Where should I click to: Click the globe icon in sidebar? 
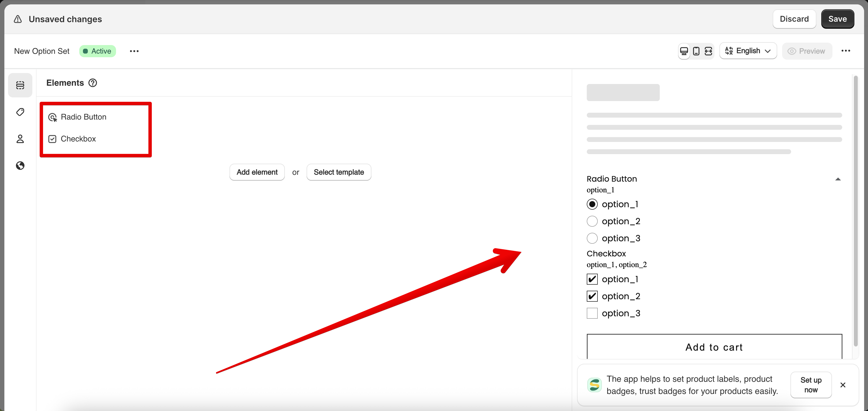click(x=20, y=166)
